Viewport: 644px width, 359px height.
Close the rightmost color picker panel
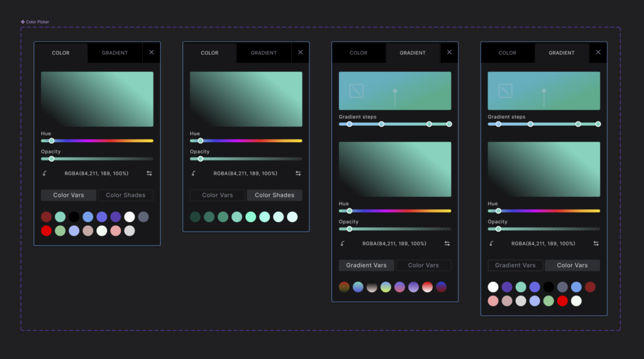tap(598, 53)
